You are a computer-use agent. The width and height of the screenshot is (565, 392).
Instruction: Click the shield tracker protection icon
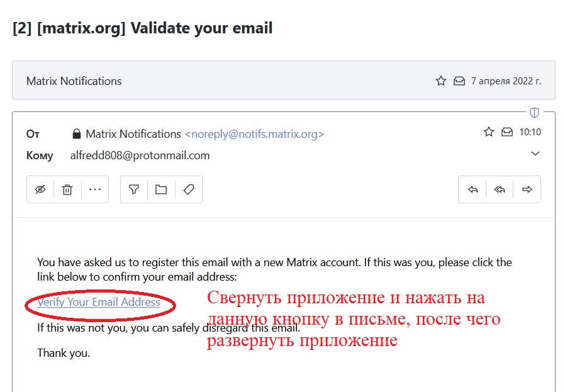534,113
